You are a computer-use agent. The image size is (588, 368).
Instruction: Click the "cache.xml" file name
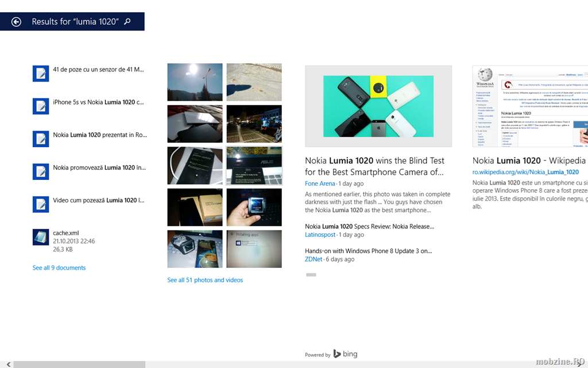point(66,233)
